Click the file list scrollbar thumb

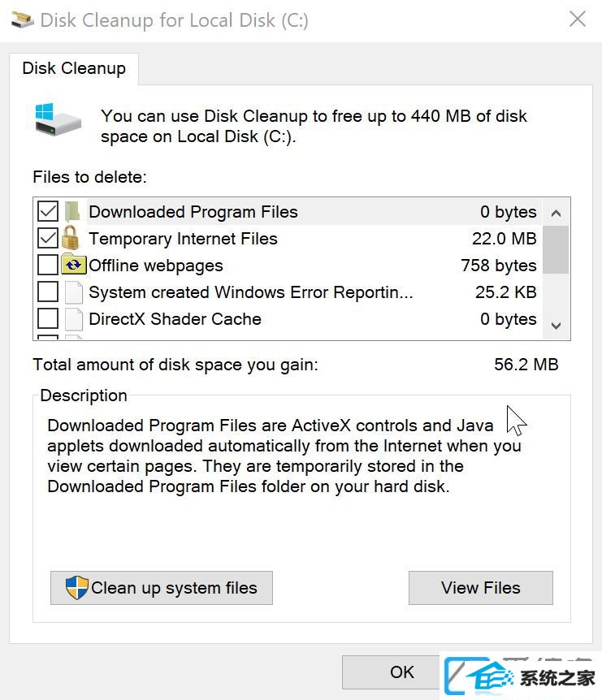coord(556,249)
